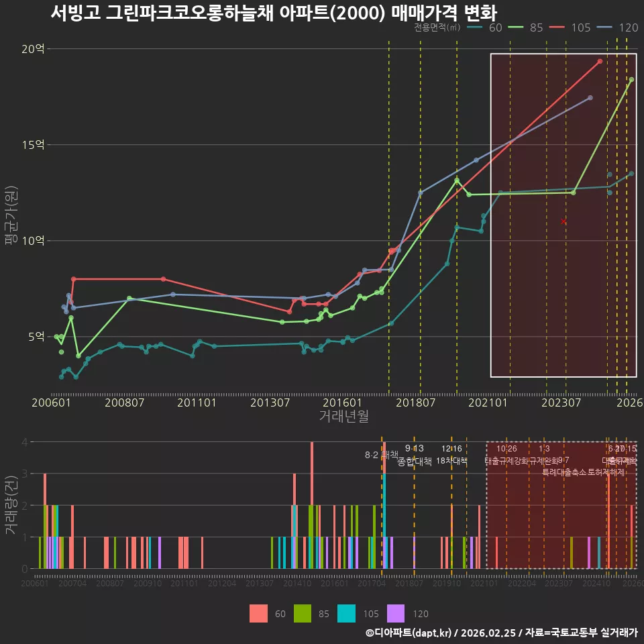Viewport: 644px width, 644px height.
Task: Click the last light-green 85 line data point
Action: tap(631, 80)
